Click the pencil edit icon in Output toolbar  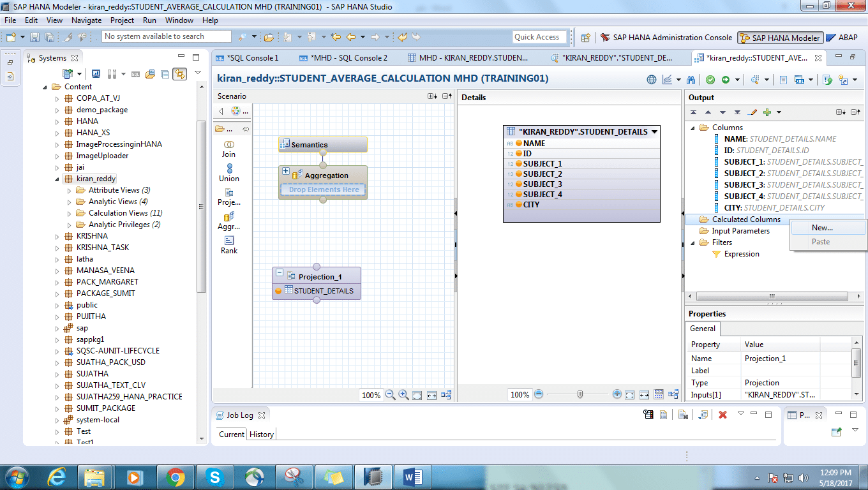click(752, 112)
